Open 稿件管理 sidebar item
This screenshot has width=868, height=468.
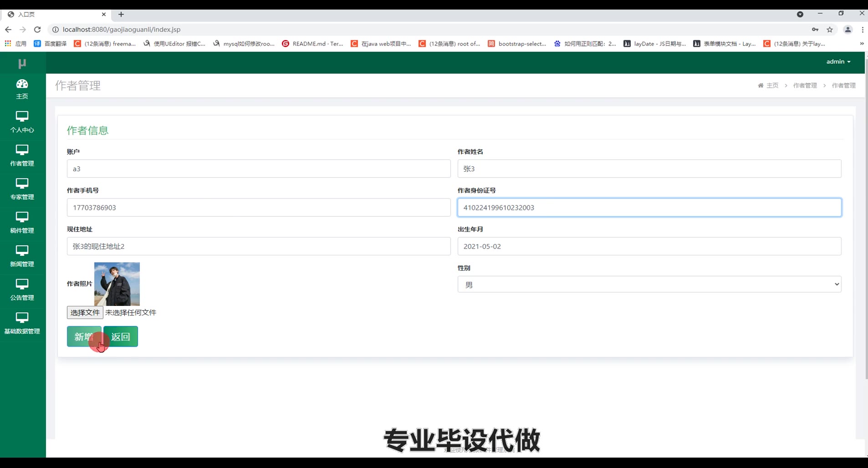coord(22,223)
